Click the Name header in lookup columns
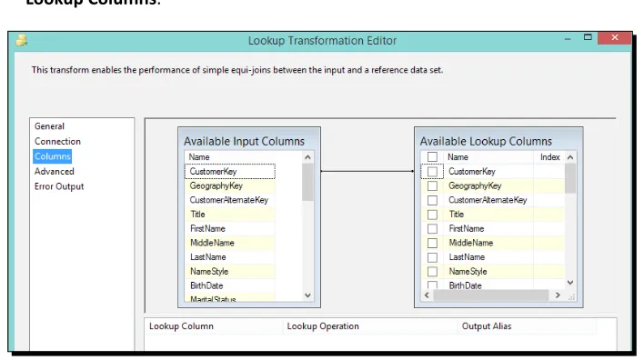 tap(458, 157)
